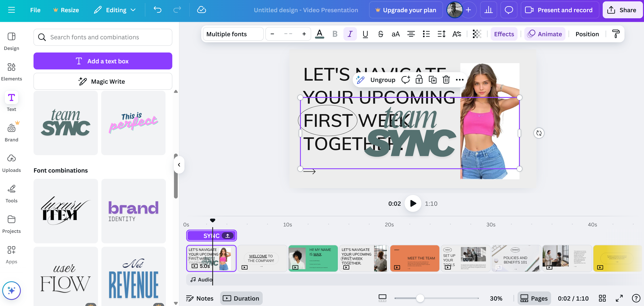Click the copy style paint roller icon
Screen dimensions: 644x306
point(616,34)
